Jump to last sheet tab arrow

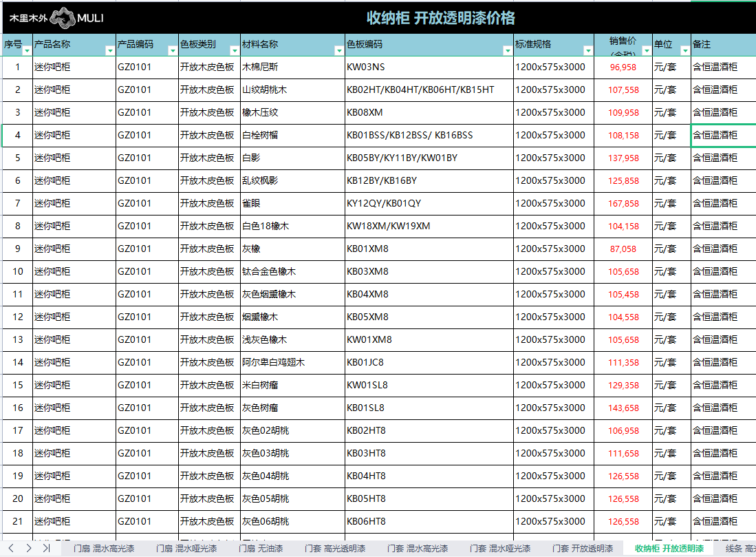pyautogui.click(x=45, y=548)
